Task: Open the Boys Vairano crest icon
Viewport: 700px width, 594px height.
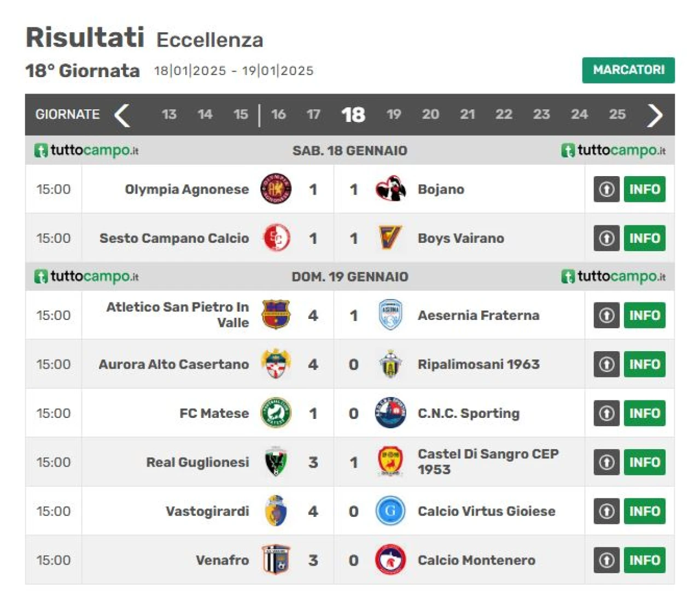Action: [x=390, y=238]
